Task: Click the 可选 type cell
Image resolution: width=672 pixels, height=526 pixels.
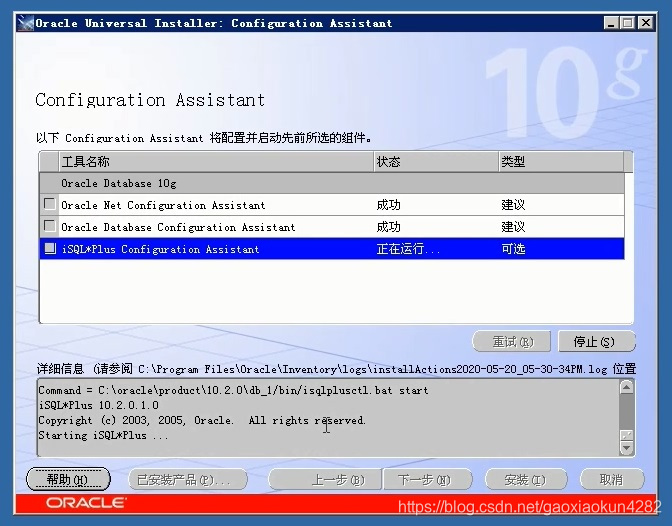Action: [513, 249]
